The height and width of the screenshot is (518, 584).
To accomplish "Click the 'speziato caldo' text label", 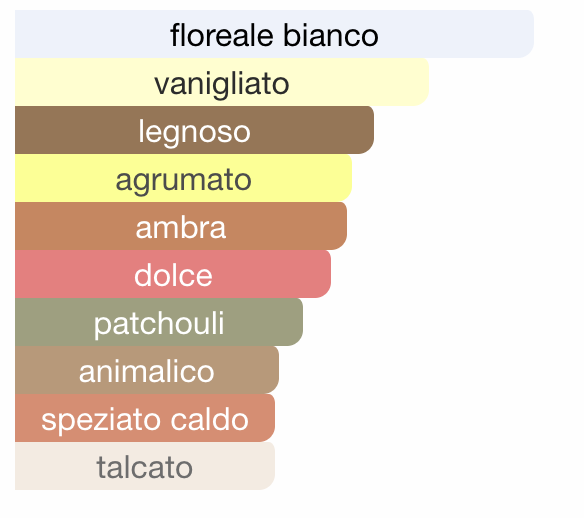I will (145, 420).
